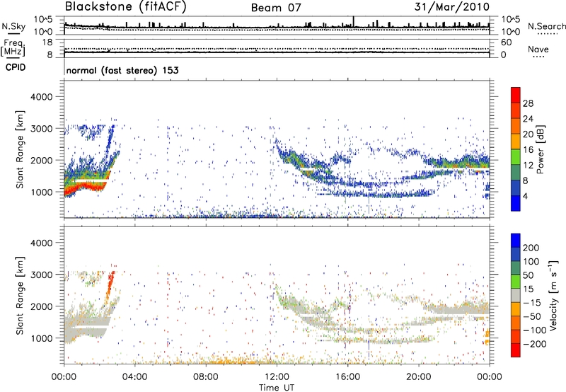Click the red bottom segment of the velocity colorbar
Image resolution: width=566 pixels, height=392 pixels.
516,350
